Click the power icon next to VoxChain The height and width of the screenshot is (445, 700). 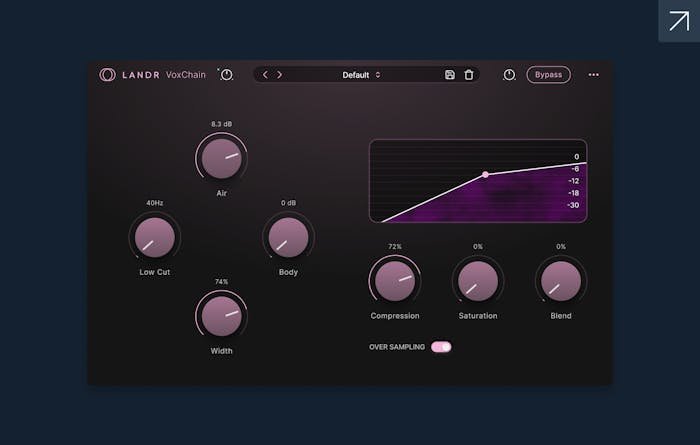[226, 75]
